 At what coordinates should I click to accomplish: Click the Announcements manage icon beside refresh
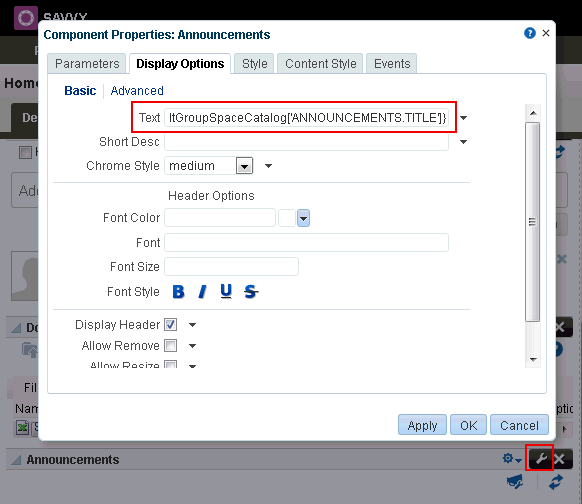tap(515, 482)
